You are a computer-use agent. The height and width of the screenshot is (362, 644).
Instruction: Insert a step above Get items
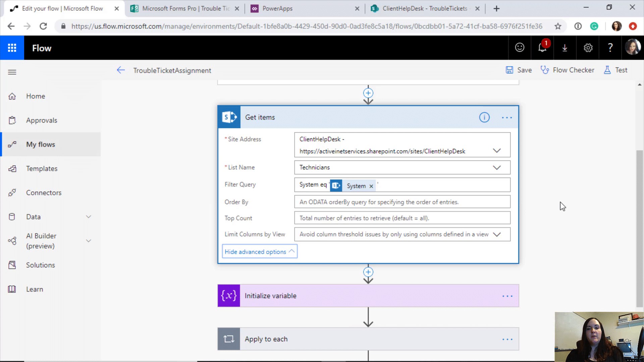[368, 93]
